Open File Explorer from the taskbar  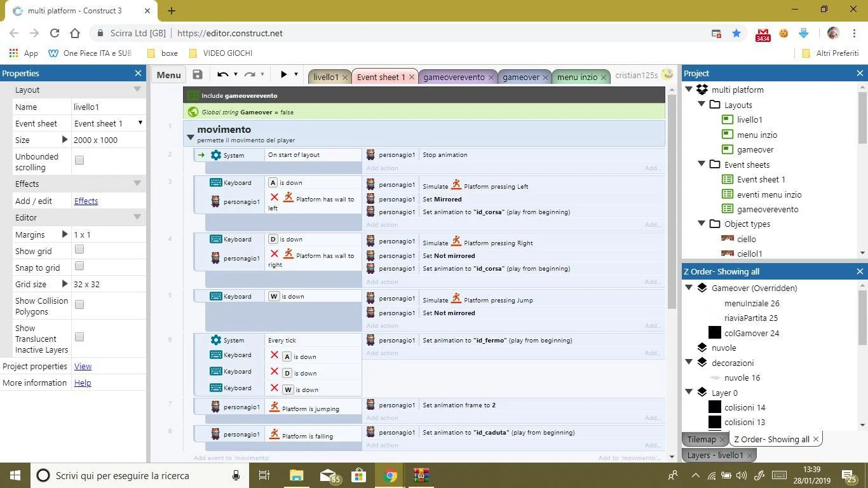coord(297,475)
